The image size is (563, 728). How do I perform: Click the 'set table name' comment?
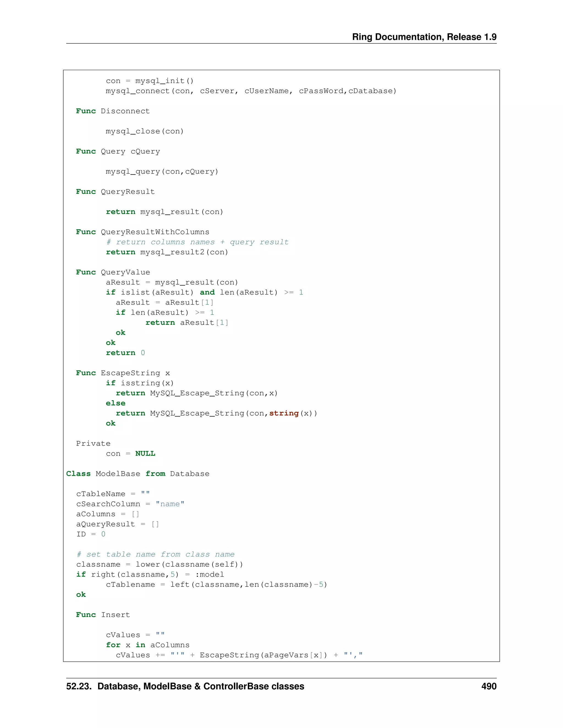pos(155,554)
